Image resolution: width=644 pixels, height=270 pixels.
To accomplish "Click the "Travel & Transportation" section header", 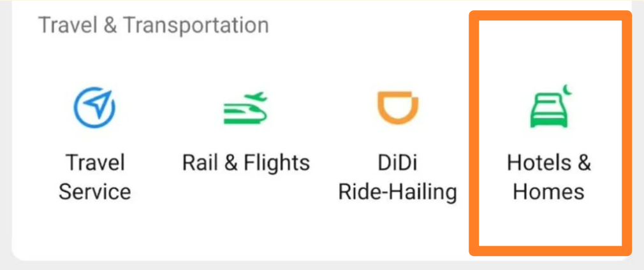I will (x=153, y=25).
